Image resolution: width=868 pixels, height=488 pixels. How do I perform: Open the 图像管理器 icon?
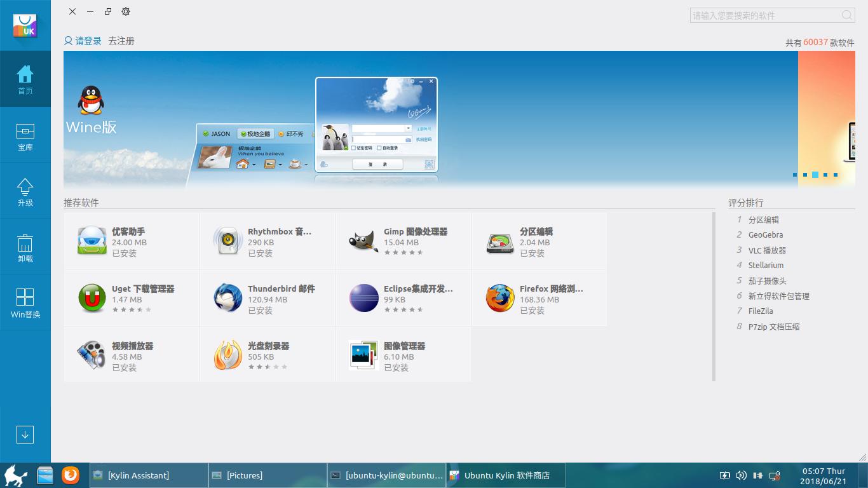[x=364, y=355]
